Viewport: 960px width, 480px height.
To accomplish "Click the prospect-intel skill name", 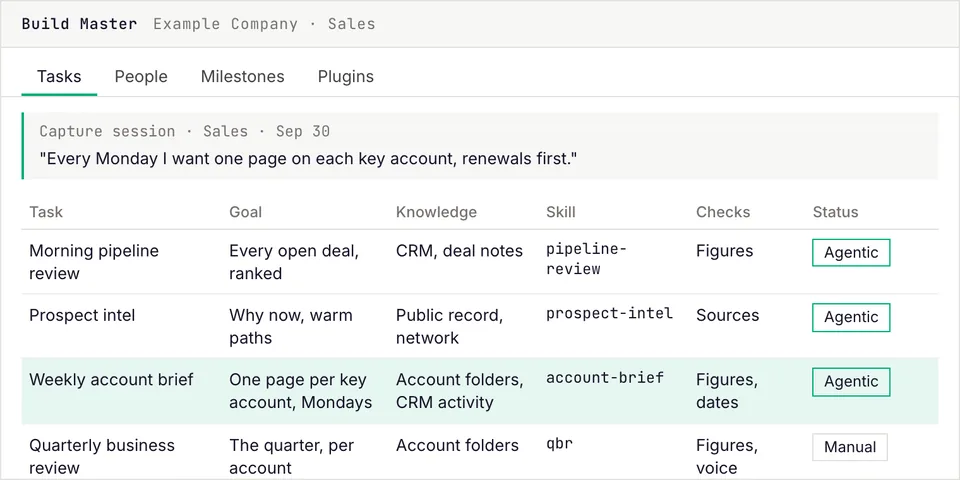I will [x=609, y=313].
